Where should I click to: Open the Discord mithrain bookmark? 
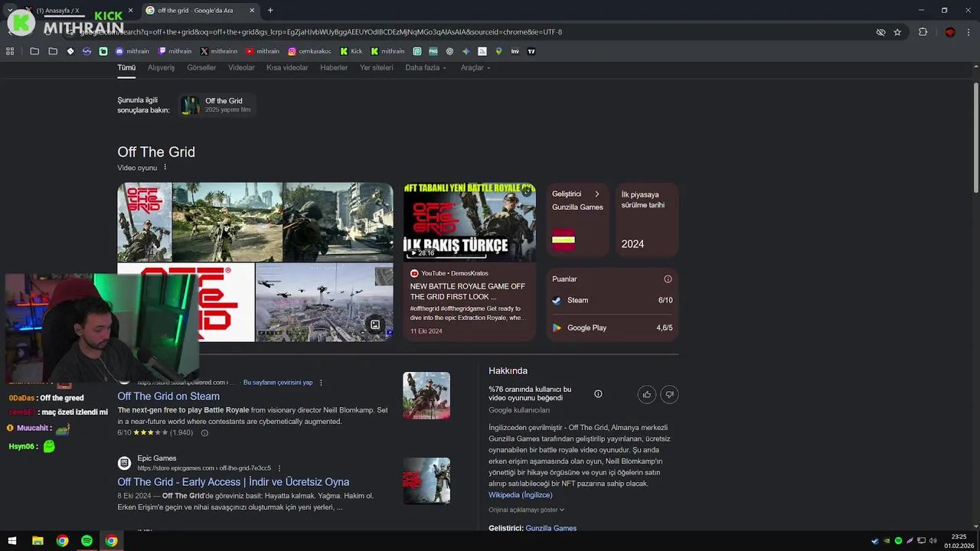pyautogui.click(x=132, y=51)
